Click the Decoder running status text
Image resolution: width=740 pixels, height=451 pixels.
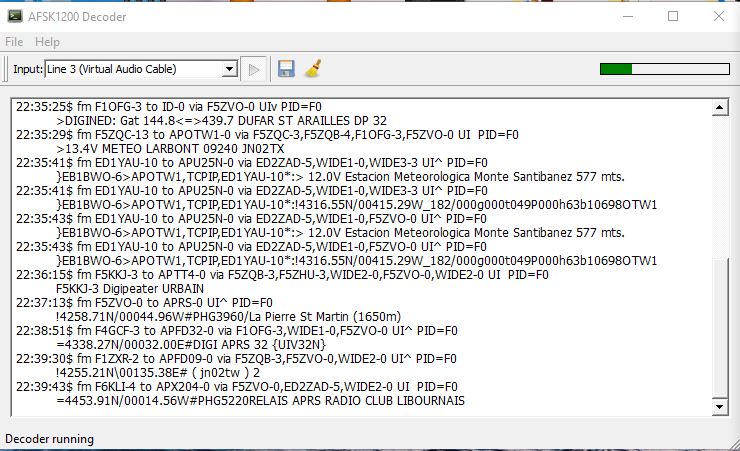(50, 439)
